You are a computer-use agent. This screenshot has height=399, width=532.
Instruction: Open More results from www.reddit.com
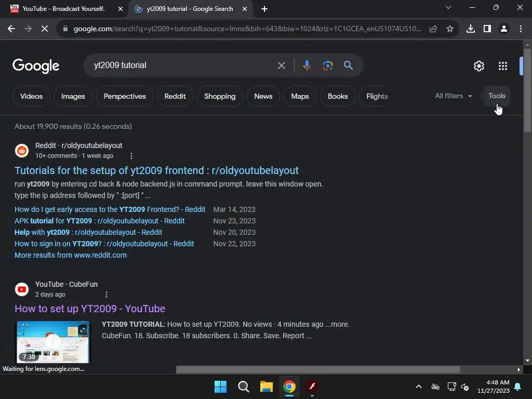point(71,255)
